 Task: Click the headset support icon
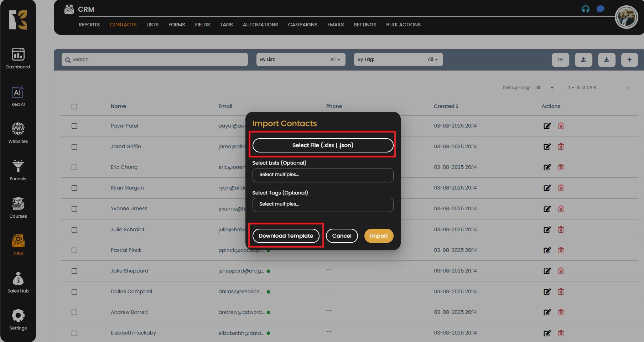point(585,9)
